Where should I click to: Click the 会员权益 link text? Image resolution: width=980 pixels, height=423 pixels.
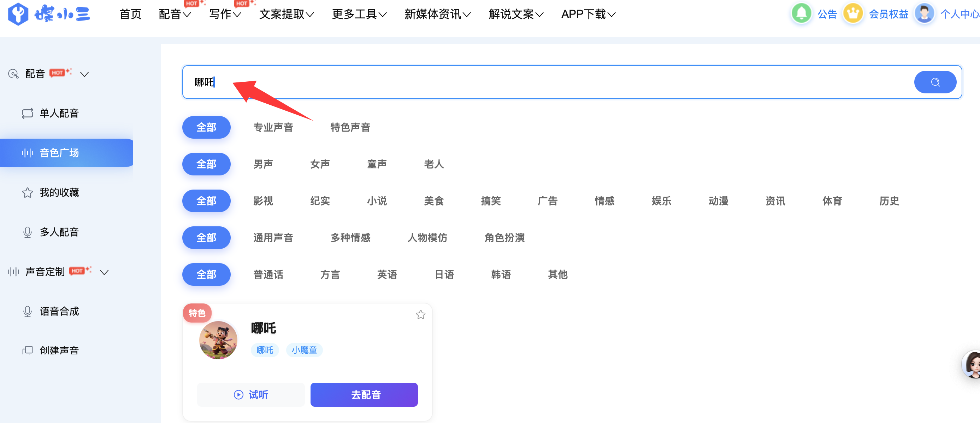888,14
